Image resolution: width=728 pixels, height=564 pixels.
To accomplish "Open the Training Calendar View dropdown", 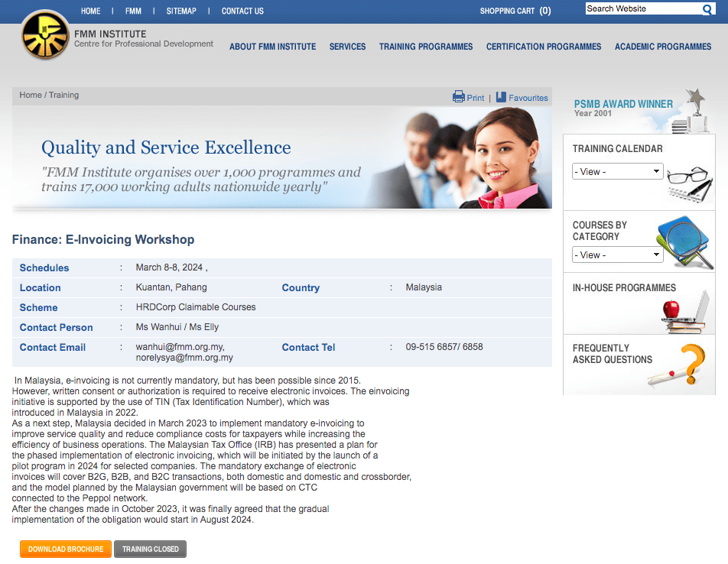I will (x=618, y=172).
